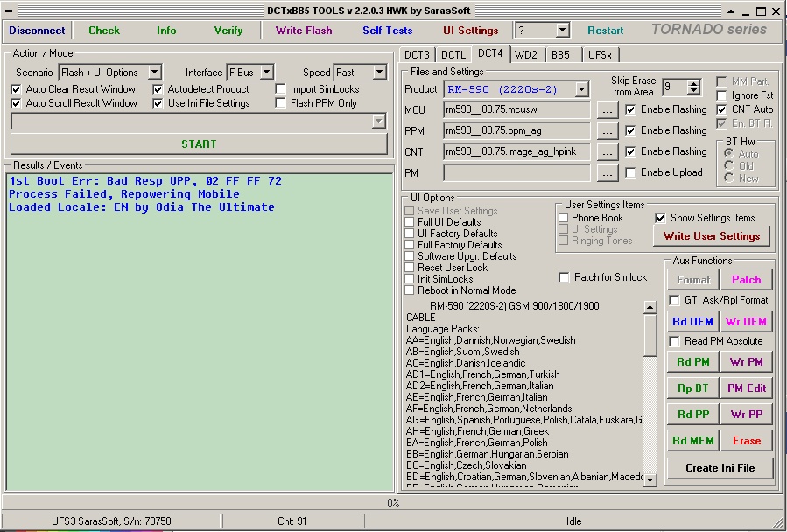787x532 pixels.
Task: Enable Import SimLocks checkbox
Action: click(x=280, y=89)
